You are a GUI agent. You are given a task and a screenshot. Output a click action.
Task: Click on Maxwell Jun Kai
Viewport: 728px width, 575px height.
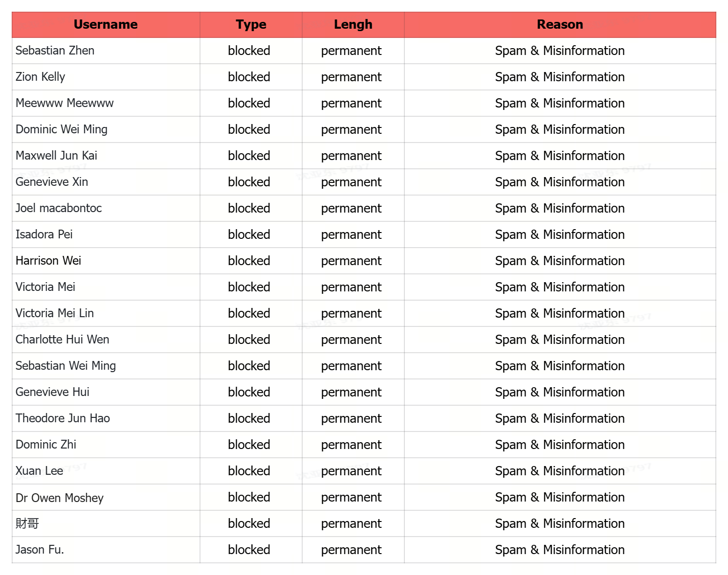(56, 156)
